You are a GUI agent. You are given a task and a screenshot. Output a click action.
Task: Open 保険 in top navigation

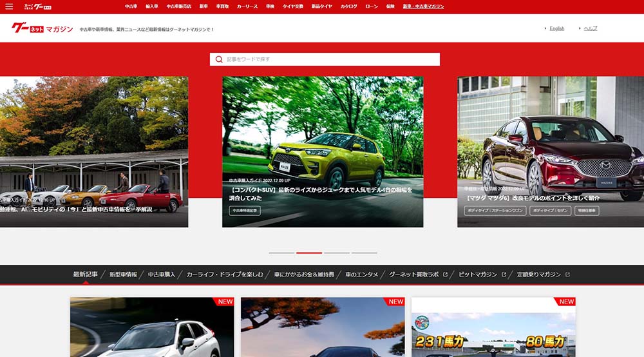point(390,6)
